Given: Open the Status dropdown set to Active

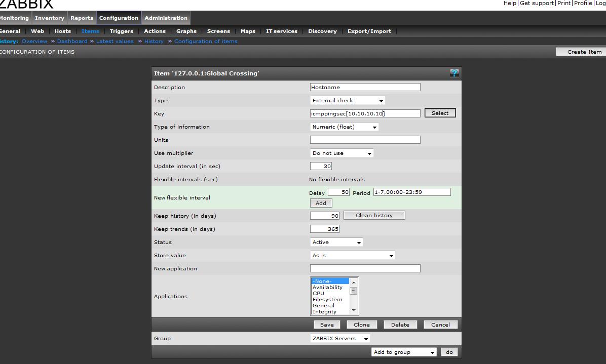Looking at the screenshot, I should coord(336,242).
